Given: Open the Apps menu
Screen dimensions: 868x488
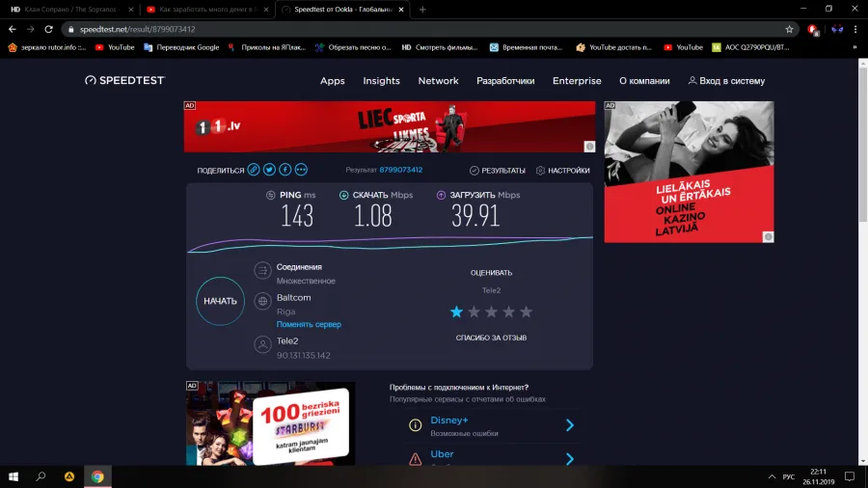Looking at the screenshot, I should (x=332, y=81).
